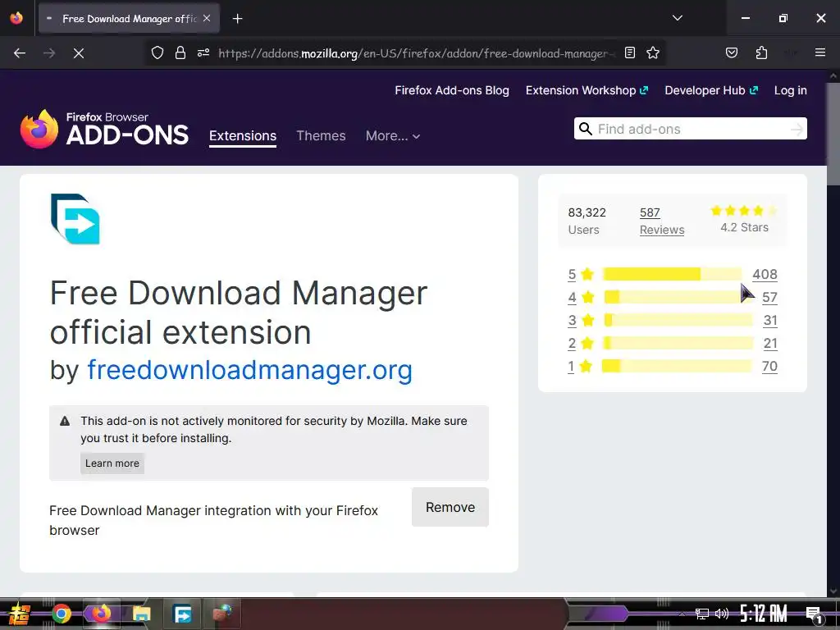Click the 83,322 Users count
Image resolution: width=840 pixels, height=630 pixels.
[x=587, y=221]
